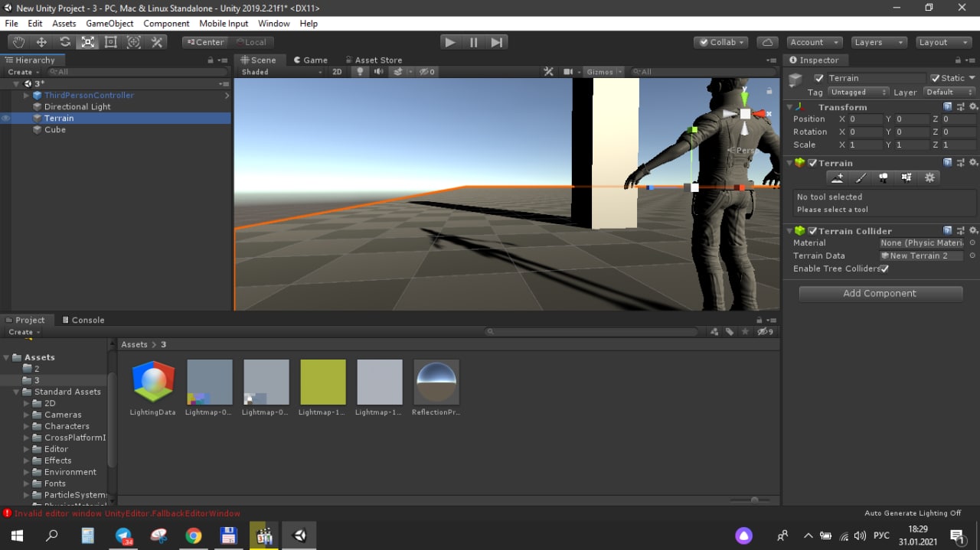
Task: Open Transform component help icon
Action: click(948, 107)
